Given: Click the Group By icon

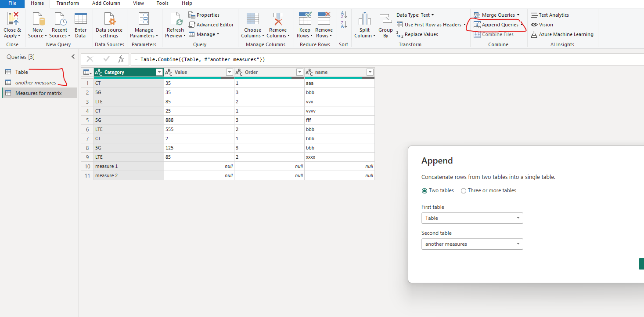Looking at the screenshot, I should coord(385,19).
